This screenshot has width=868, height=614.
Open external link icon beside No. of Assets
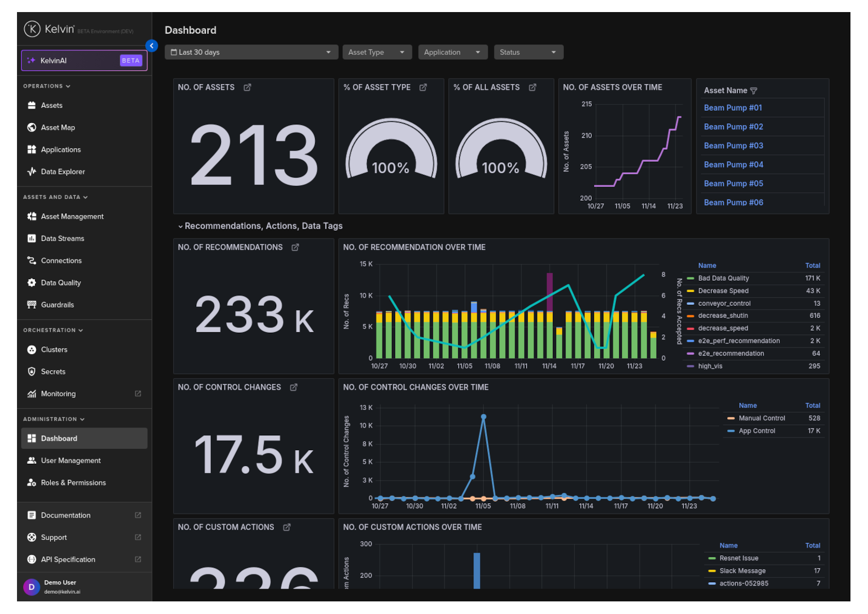(x=247, y=87)
